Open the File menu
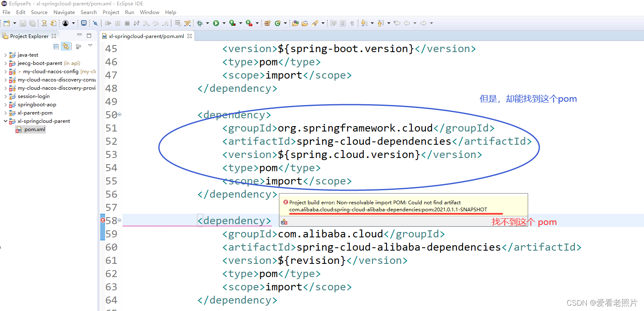 (x=7, y=12)
